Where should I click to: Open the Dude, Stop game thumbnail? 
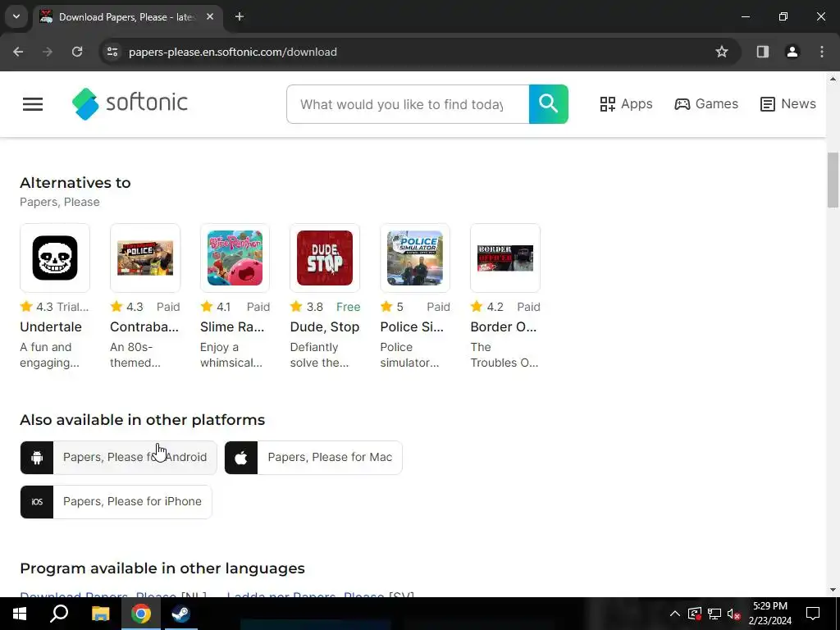tap(325, 258)
